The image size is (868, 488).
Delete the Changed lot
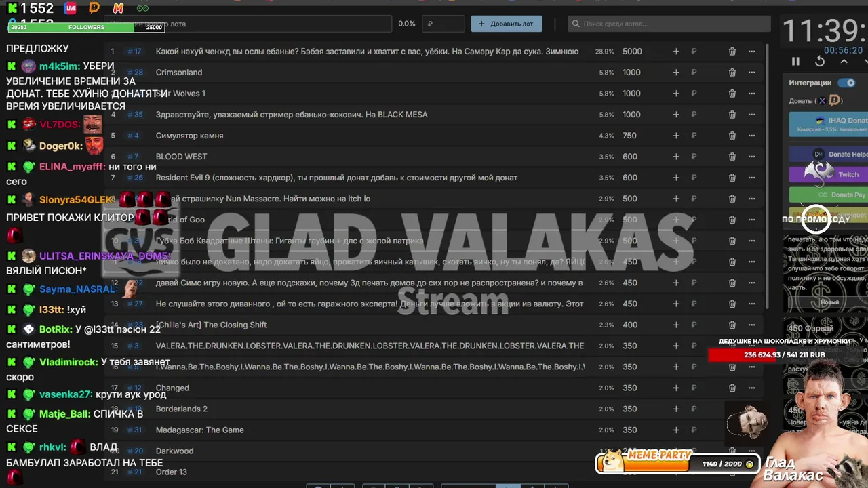coord(732,388)
